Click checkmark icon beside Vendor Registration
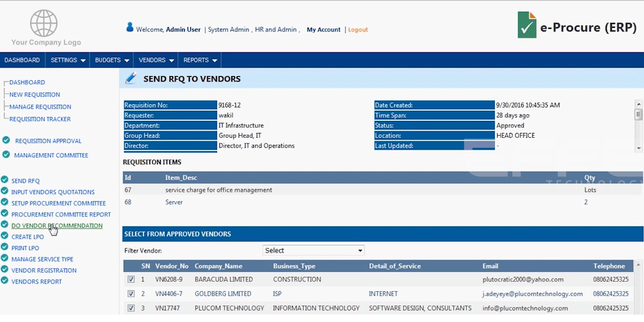The image size is (644, 322). pos(4,269)
